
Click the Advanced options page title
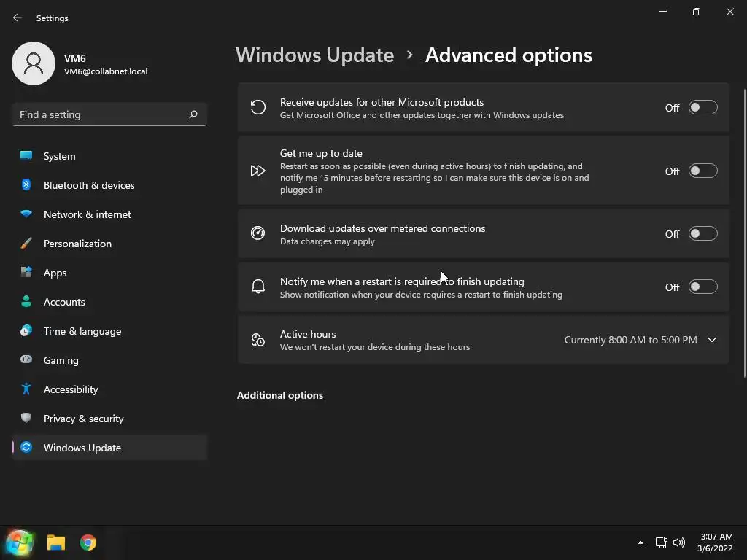point(508,55)
